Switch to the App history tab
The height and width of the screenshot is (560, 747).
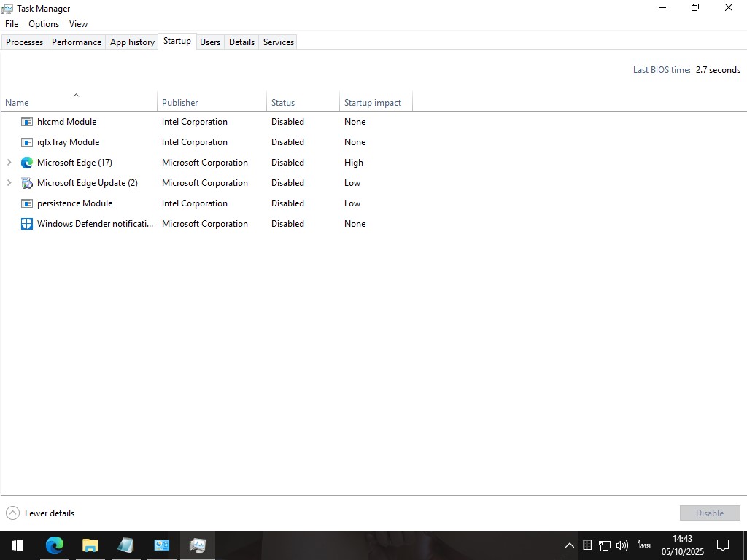[132, 42]
